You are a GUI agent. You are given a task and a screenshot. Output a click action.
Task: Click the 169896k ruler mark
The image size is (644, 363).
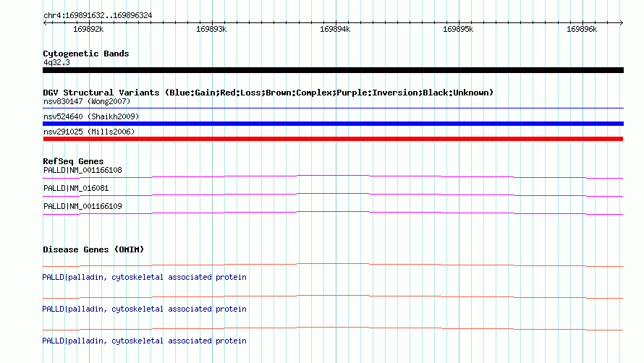coord(582,29)
